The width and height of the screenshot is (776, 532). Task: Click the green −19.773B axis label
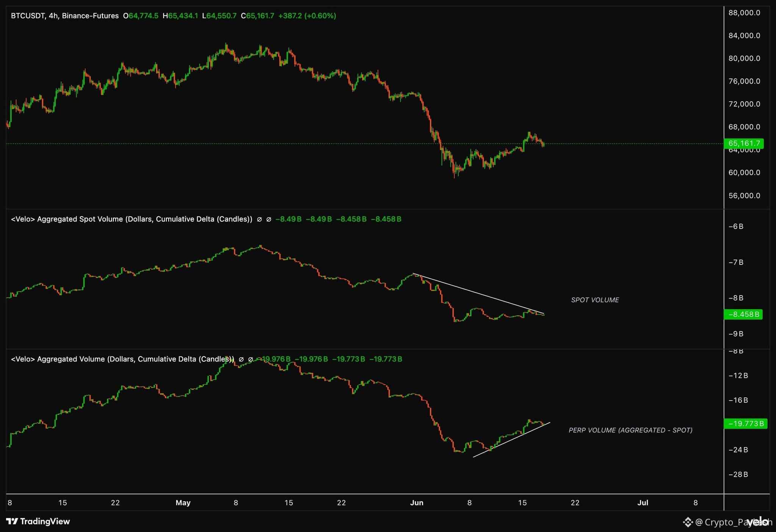click(x=746, y=424)
